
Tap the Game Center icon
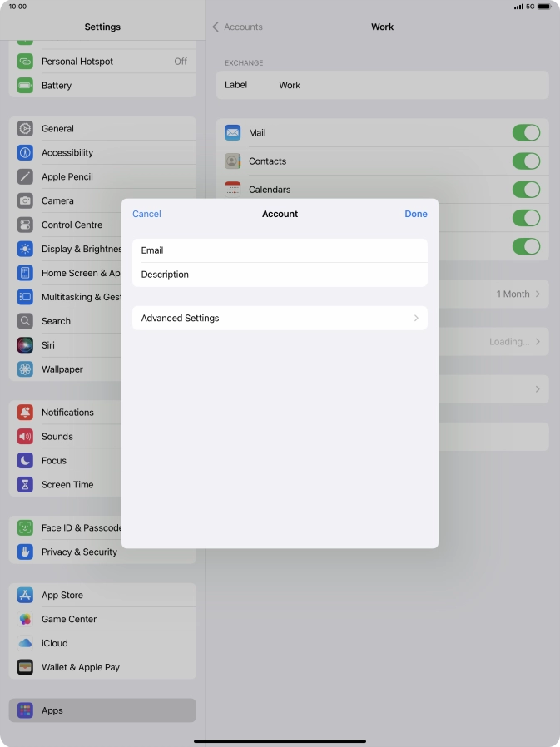click(x=25, y=620)
